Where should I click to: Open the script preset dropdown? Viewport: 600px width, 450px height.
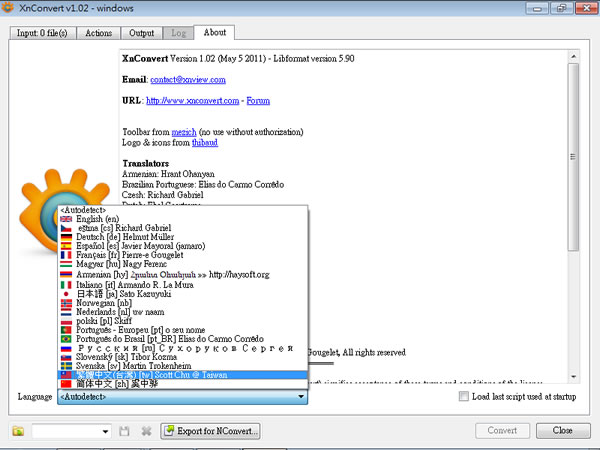pyautogui.click(x=105, y=431)
